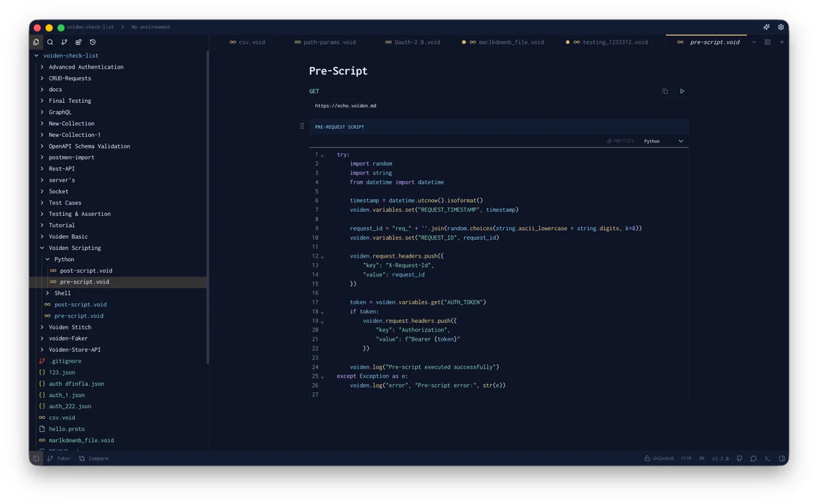Click the feedback icon in status bar
This screenshot has height=504, width=818.
click(740, 458)
